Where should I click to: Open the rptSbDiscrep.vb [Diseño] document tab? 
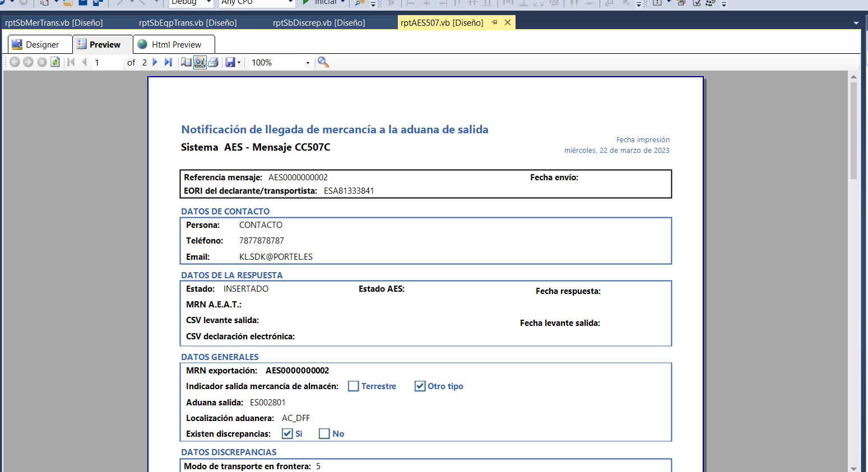319,23
